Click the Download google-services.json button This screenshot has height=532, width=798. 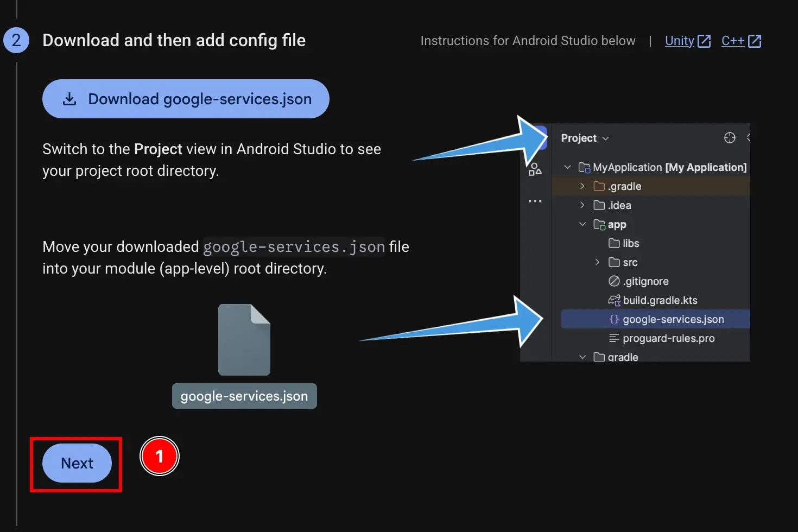point(186,99)
